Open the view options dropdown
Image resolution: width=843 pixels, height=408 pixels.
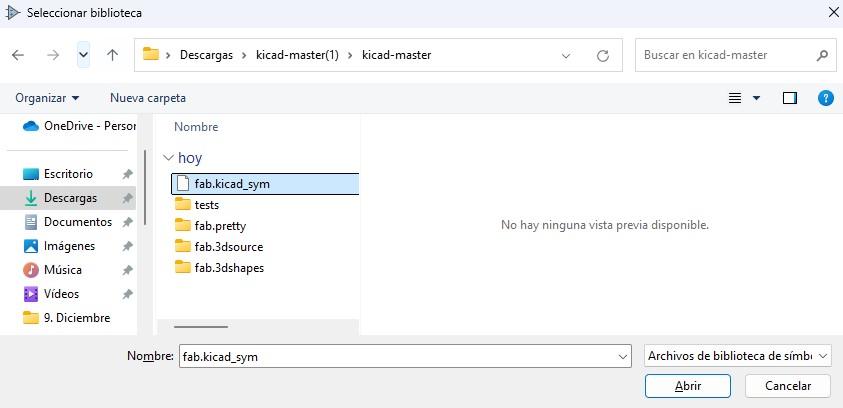756,98
